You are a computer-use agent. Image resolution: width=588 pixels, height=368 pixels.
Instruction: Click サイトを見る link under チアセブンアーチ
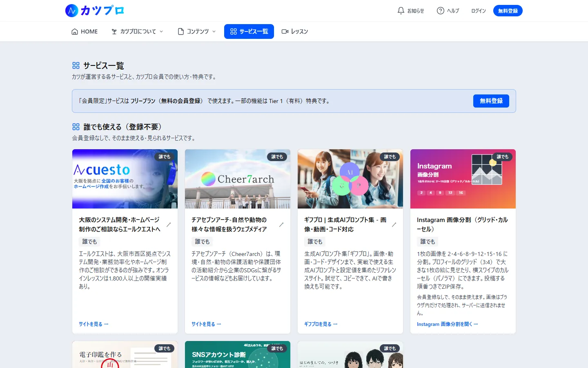click(x=206, y=324)
